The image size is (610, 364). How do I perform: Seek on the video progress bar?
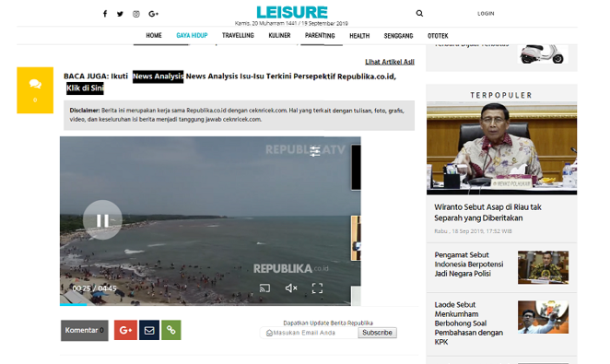click(x=205, y=304)
